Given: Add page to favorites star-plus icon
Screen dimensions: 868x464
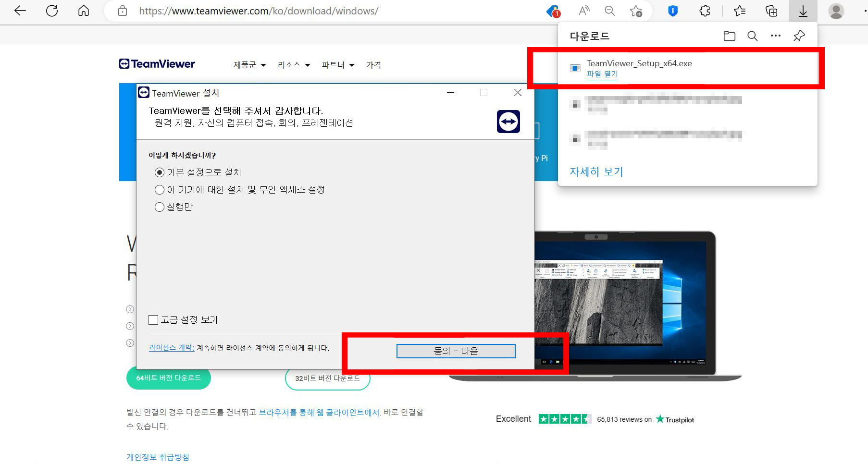Looking at the screenshot, I should [636, 11].
